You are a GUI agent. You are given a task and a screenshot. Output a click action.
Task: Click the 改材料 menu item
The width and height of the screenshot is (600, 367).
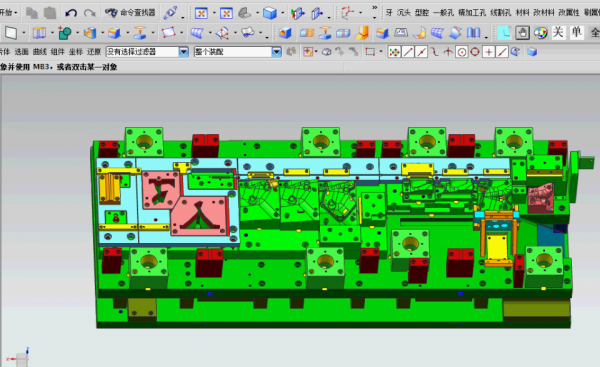pos(544,13)
